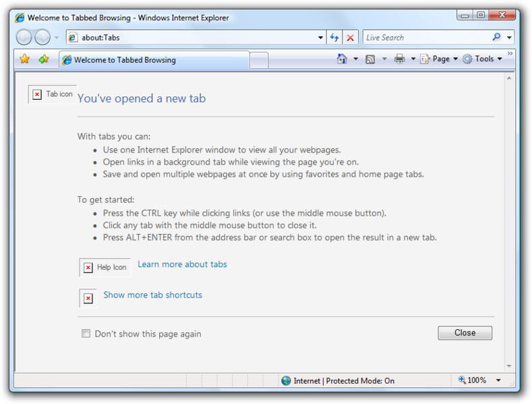Click inside the Live Search box
This screenshot has height=404, width=532.
click(426, 37)
